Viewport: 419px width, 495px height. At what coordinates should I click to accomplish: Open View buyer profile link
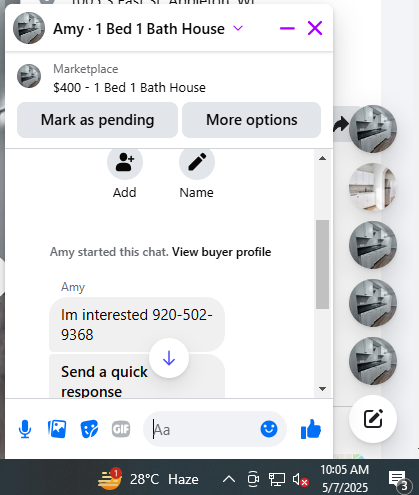[221, 252]
